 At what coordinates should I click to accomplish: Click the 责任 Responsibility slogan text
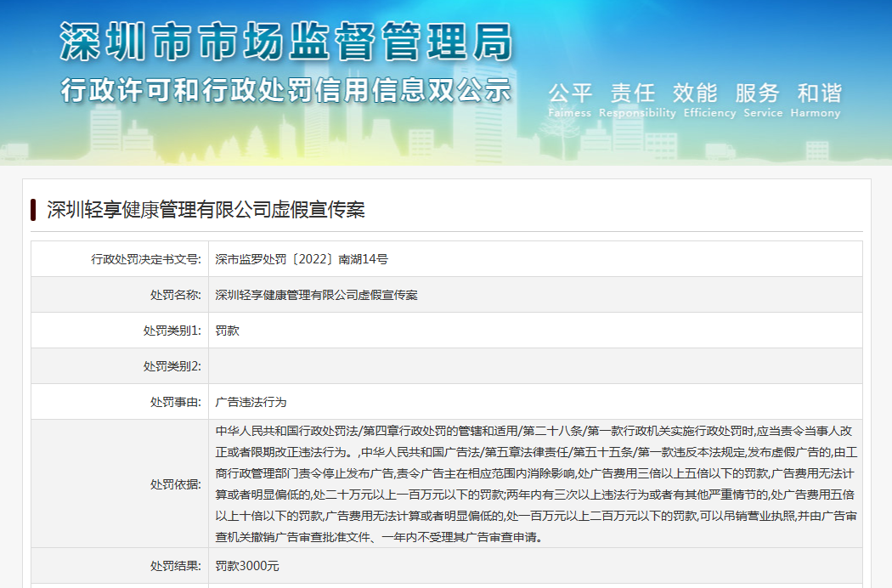(x=637, y=100)
